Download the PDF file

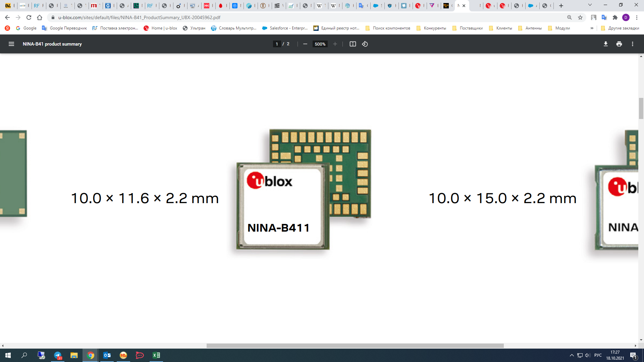tap(606, 44)
